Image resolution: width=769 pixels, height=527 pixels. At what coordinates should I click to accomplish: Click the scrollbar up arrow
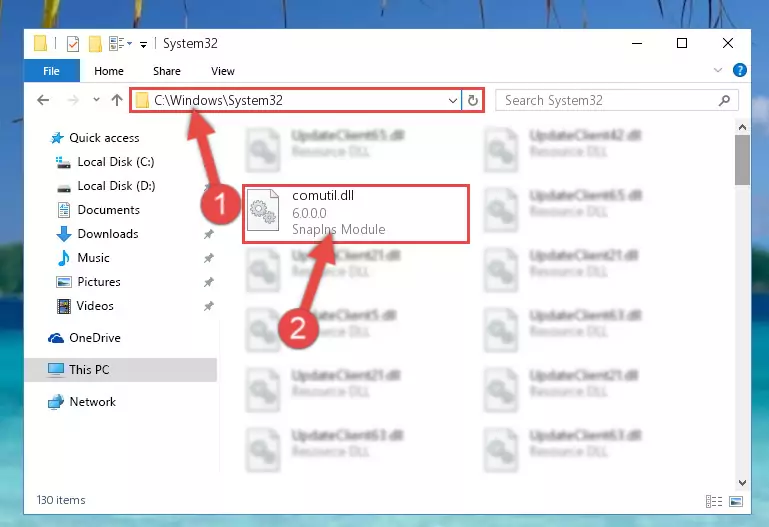pyautogui.click(x=743, y=127)
